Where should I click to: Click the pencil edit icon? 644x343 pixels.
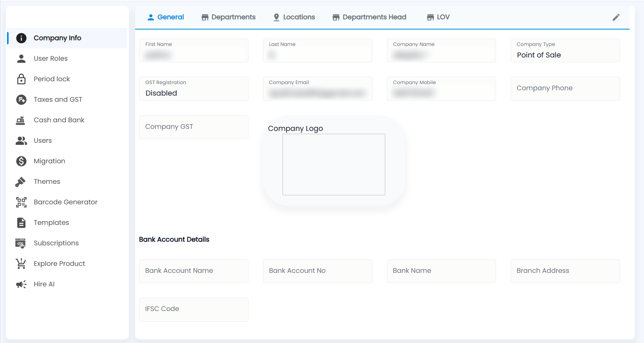coord(616,17)
